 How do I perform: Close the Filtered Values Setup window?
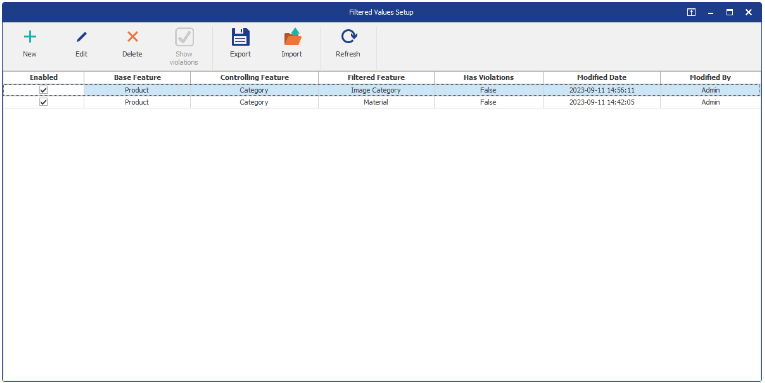point(748,12)
